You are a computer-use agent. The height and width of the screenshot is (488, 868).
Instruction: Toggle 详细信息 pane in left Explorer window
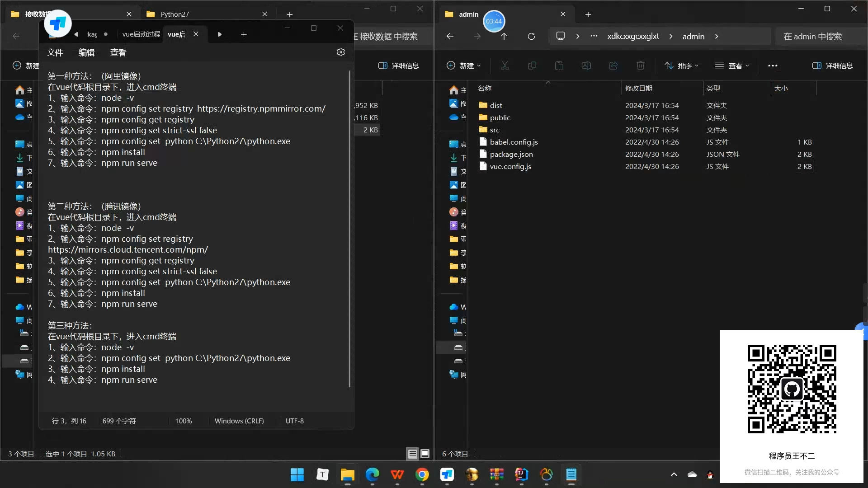coord(399,66)
